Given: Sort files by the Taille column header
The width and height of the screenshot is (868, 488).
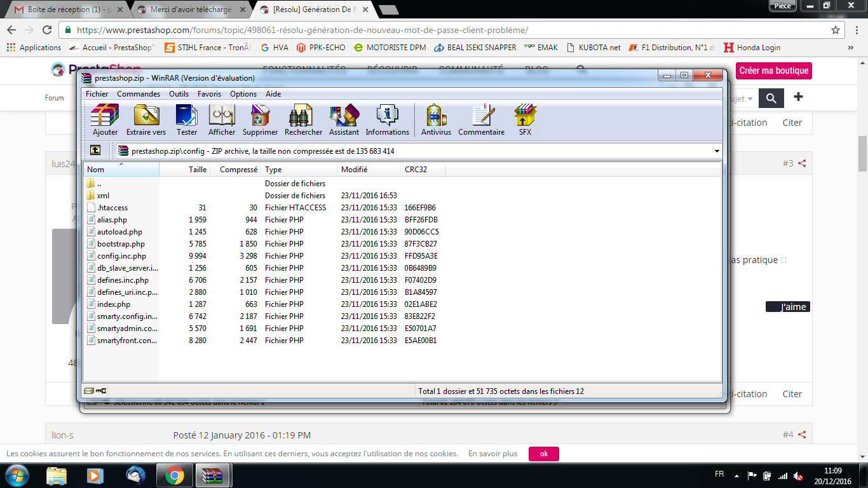Looking at the screenshot, I should (184, 170).
